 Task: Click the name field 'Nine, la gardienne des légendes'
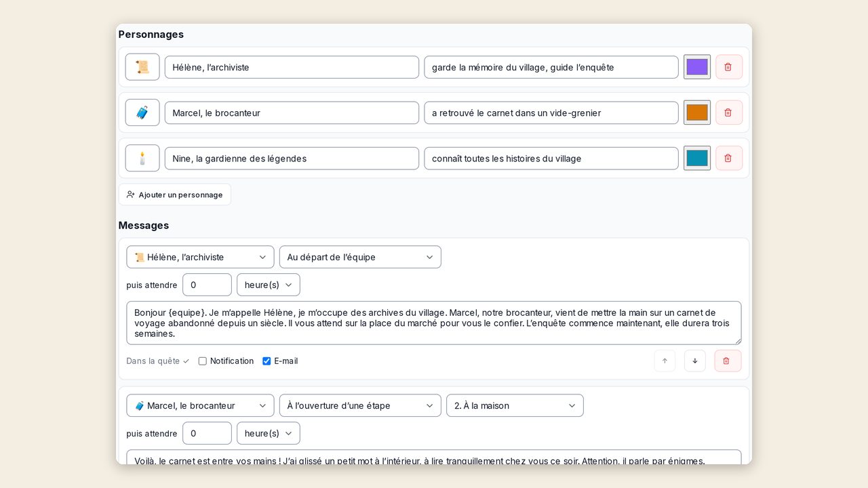pyautogui.click(x=292, y=158)
